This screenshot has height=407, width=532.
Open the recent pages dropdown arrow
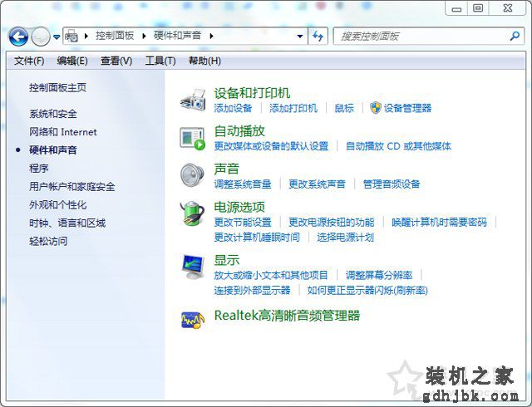point(57,37)
